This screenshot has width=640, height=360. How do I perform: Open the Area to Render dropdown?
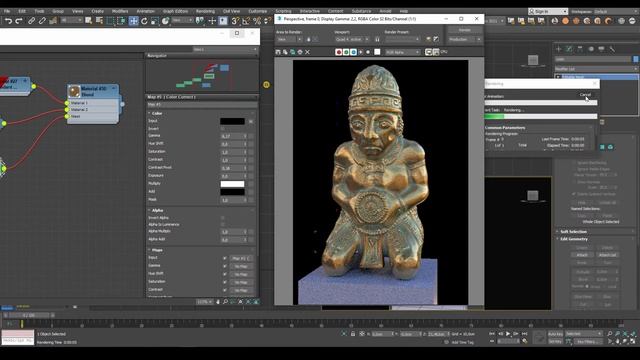(x=289, y=39)
